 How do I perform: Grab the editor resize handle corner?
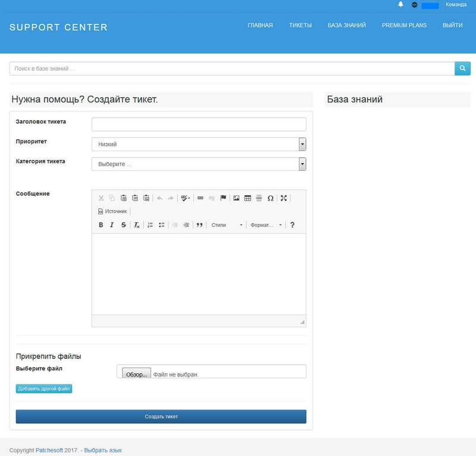click(x=302, y=321)
